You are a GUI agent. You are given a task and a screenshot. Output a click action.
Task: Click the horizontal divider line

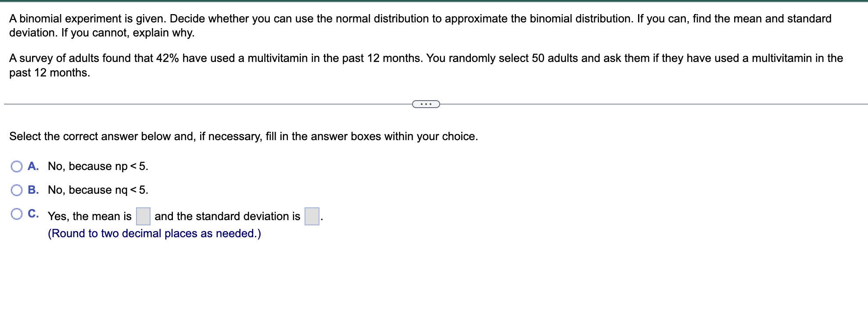coord(176,104)
